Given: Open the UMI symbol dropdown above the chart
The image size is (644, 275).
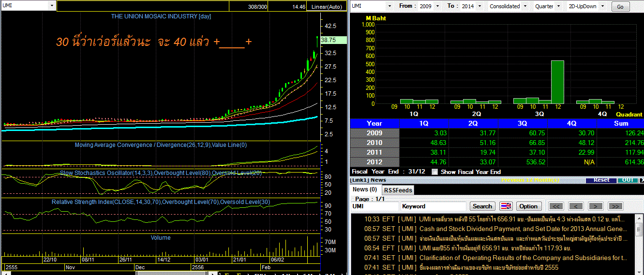Looking at the screenshot, I should (x=52, y=6).
